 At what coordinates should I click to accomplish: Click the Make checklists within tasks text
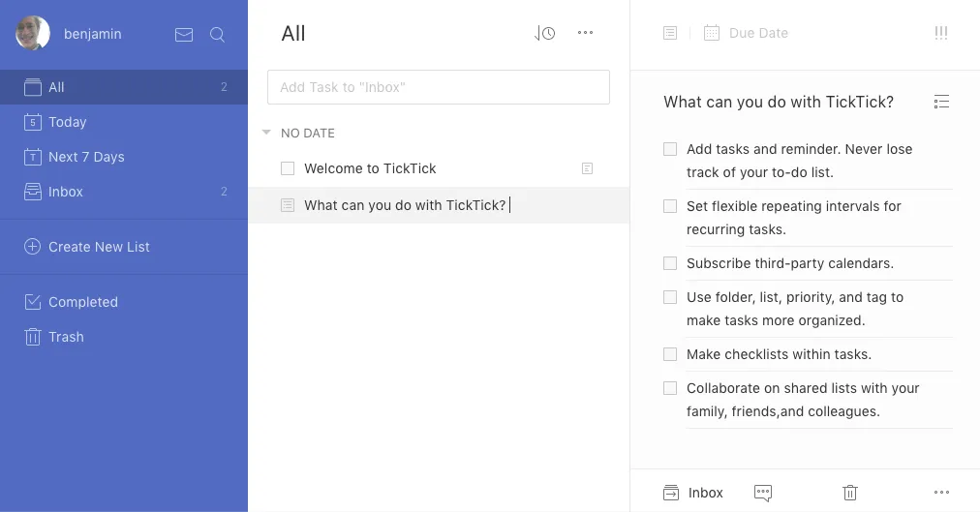[x=779, y=354]
